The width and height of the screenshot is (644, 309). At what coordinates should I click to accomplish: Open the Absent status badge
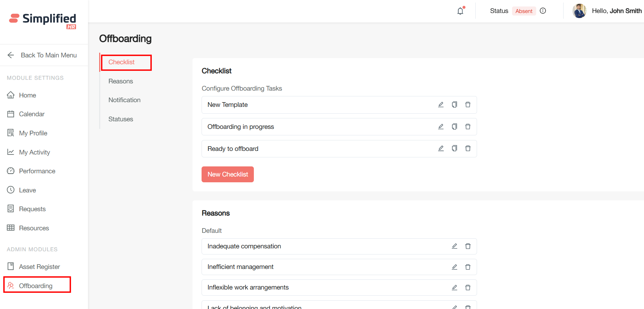coord(524,11)
